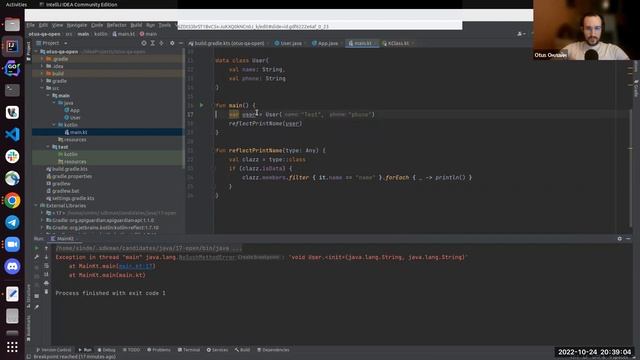Collapse the test folder in project tree
Image resolution: width=640 pixels, height=360 pixels.
(48, 147)
